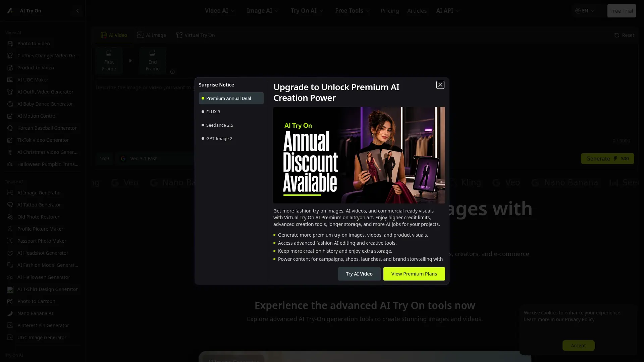
Task: Click the Old Photo Restorer icon
Action: (10, 217)
